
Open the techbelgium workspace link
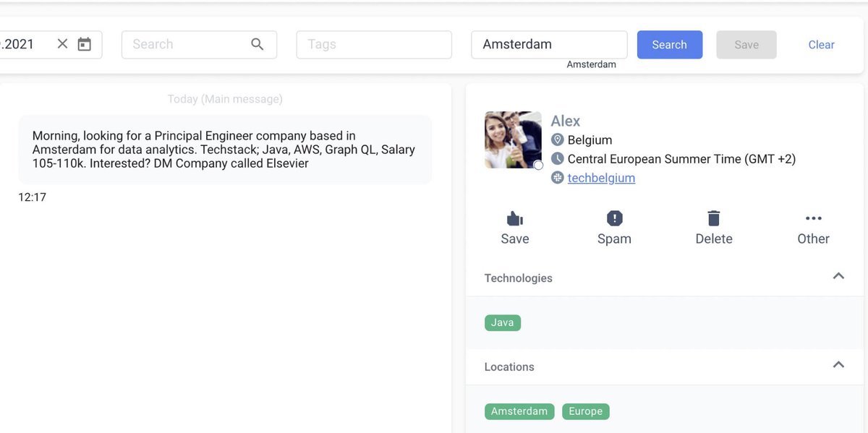click(601, 178)
